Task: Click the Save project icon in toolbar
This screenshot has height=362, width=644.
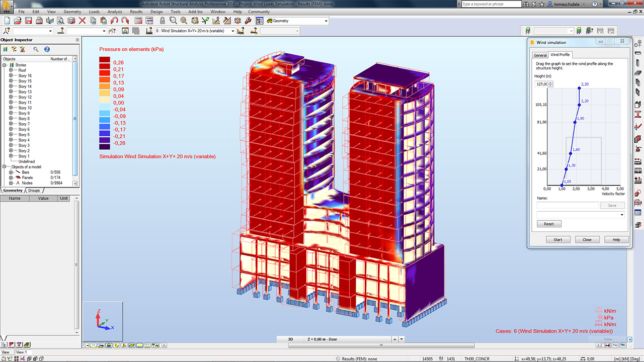Action: (28, 21)
